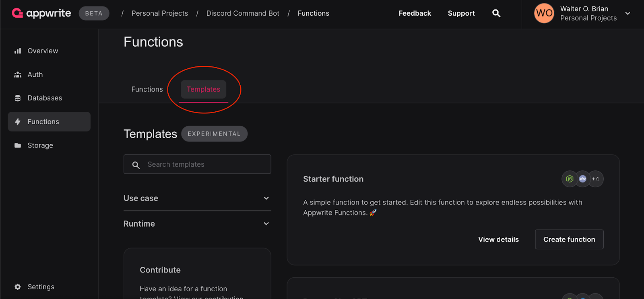This screenshot has height=299, width=644.
Task: Click the Starter function title
Action: click(333, 179)
